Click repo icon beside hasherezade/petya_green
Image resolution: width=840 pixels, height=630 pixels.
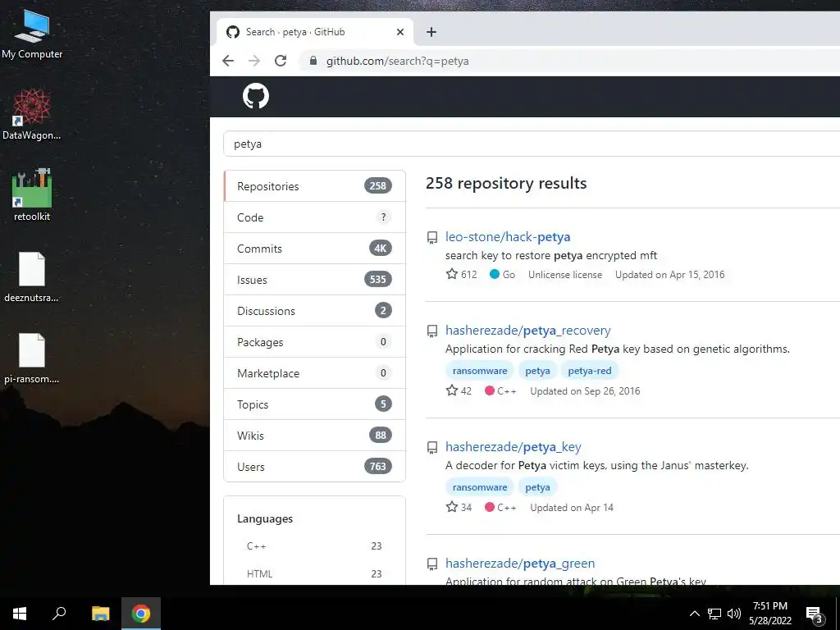click(x=431, y=564)
